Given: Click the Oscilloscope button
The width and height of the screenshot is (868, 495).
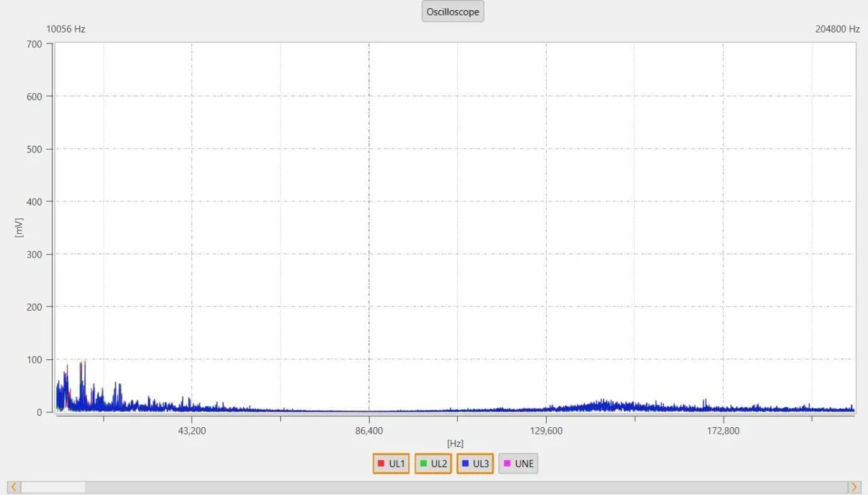Looking at the screenshot, I should tap(452, 12).
